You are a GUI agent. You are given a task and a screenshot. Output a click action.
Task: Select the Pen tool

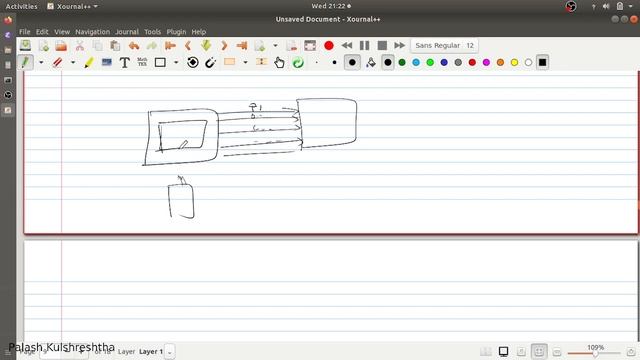pyautogui.click(x=25, y=62)
